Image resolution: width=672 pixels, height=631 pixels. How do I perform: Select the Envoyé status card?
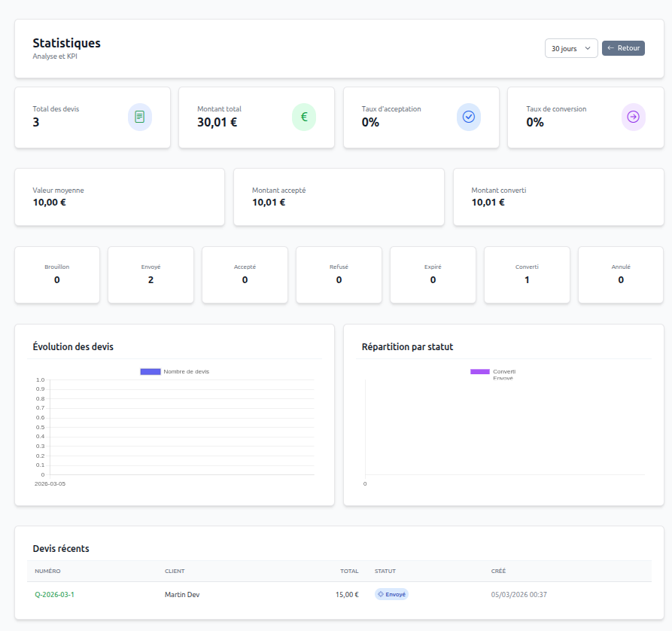coord(151,275)
